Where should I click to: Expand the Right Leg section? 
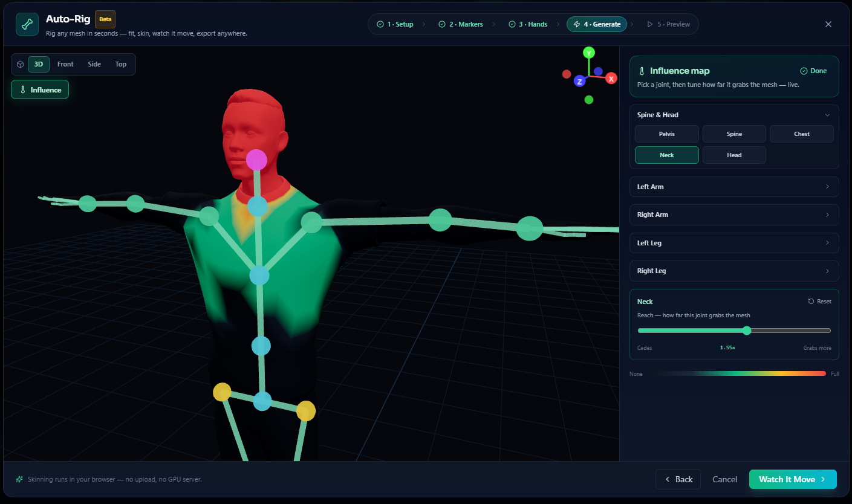click(734, 271)
